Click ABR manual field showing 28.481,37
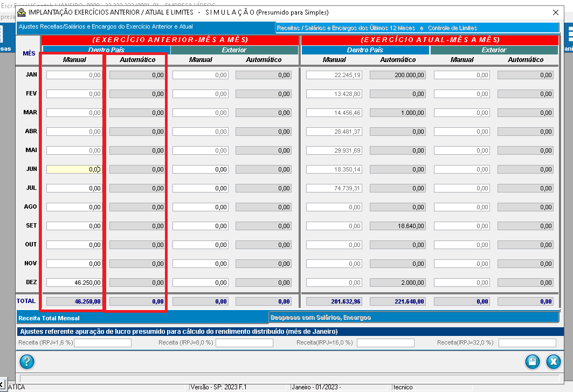Image resolution: width=573 pixels, height=392 pixels. click(x=334, y=132)
